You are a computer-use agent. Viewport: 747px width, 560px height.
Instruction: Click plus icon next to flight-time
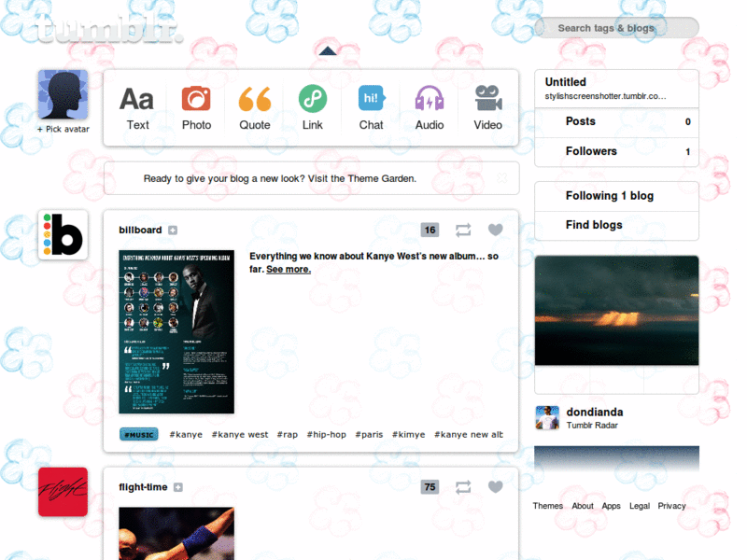point(178,487)
